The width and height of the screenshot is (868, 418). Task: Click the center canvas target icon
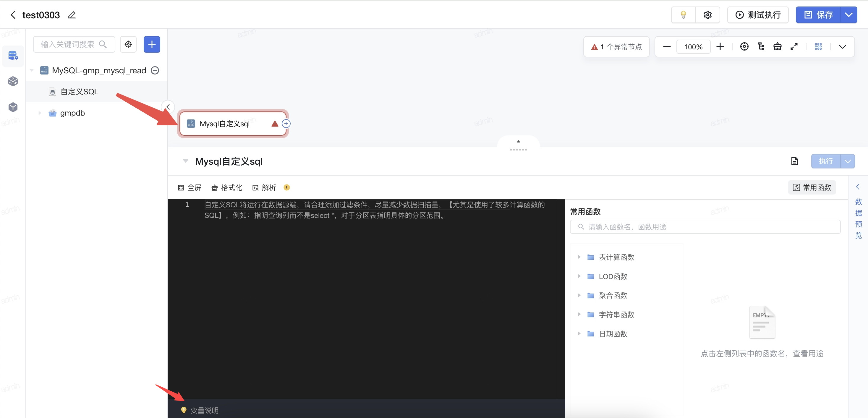tap(744, 47)
